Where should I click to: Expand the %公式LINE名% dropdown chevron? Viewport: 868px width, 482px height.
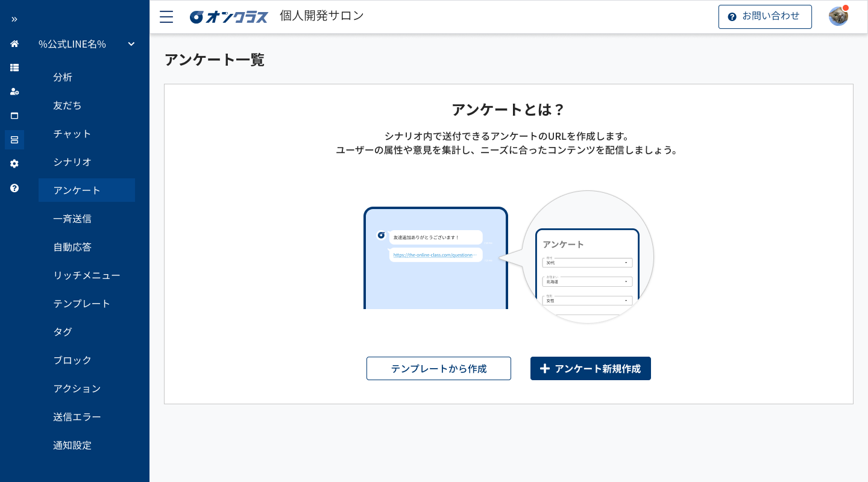(x=131, y=44)
